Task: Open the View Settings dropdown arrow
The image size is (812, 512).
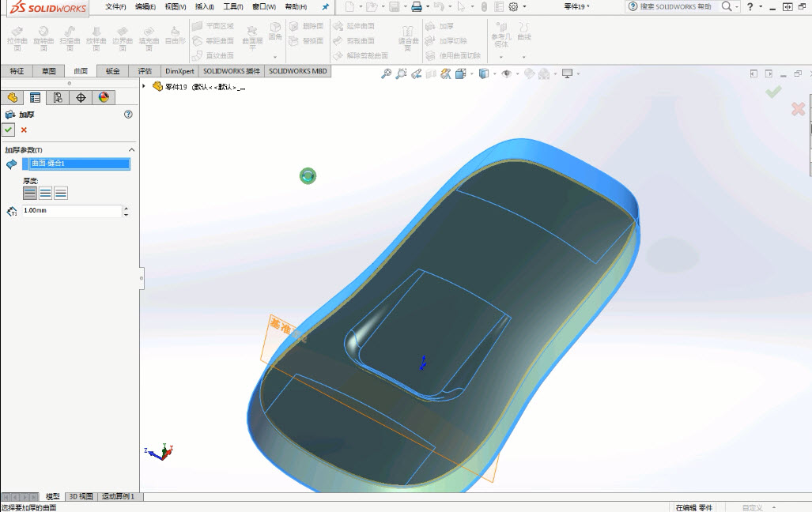Action: tap(578, 74)
